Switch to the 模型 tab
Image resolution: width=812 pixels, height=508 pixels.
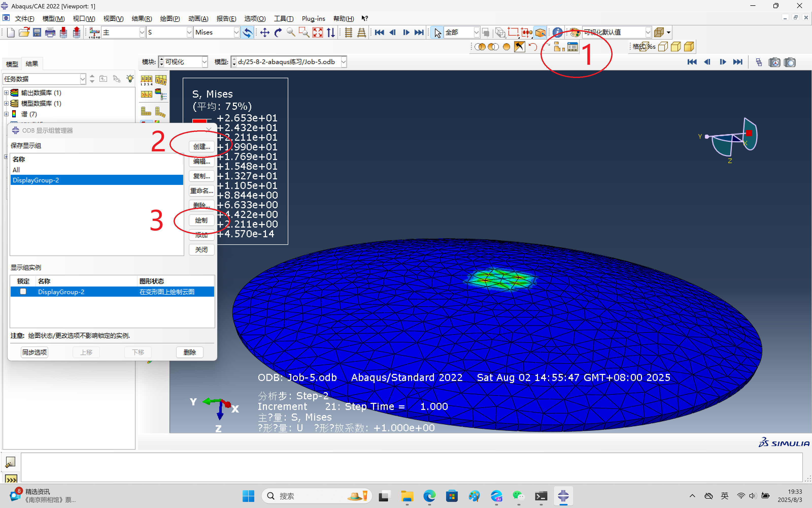tap(12, 64)
